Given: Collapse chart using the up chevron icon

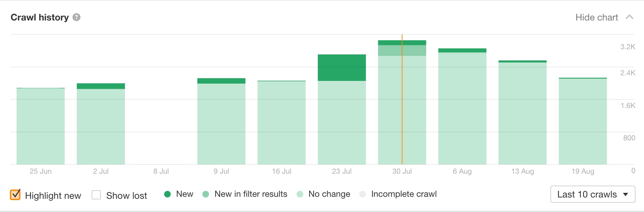Looking at the screenshot, I should point(629,17).
